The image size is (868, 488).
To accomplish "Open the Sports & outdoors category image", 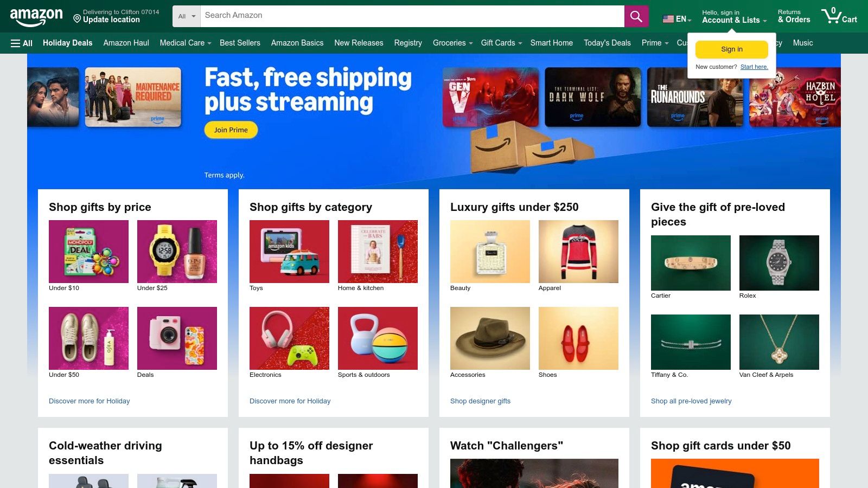I will click(x=378, y=338).
